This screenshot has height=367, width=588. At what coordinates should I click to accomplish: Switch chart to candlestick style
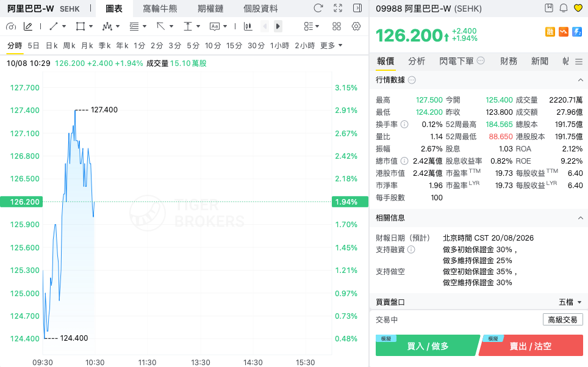point(248,26)
